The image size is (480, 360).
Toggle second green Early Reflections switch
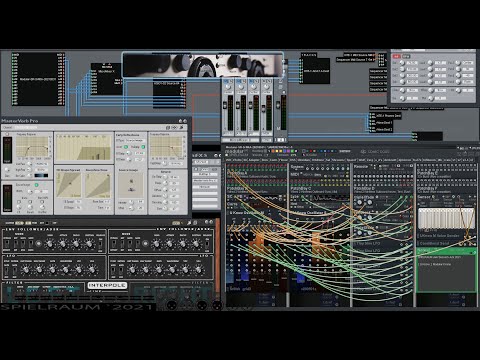click(143, 147)
